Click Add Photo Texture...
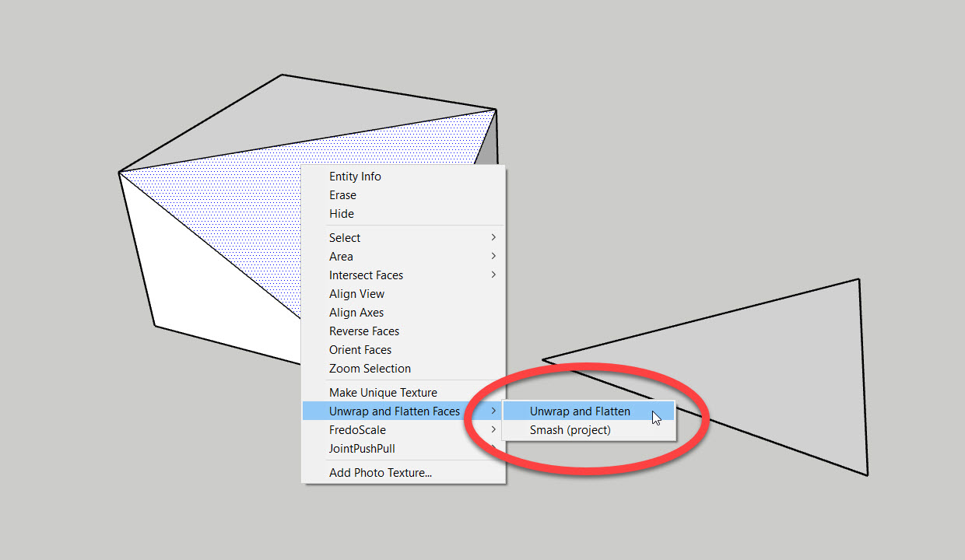Screen dimensions: 965x560 point(381,473)
